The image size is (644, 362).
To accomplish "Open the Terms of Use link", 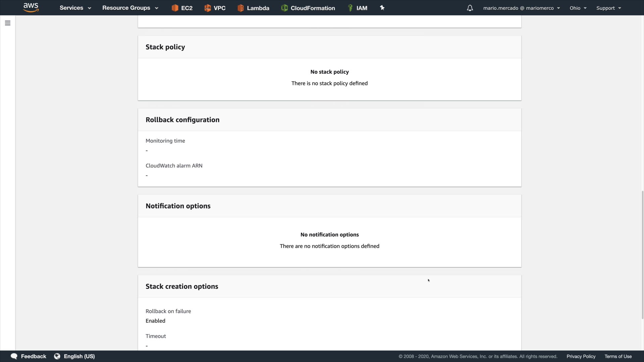I will coord(618,356).
